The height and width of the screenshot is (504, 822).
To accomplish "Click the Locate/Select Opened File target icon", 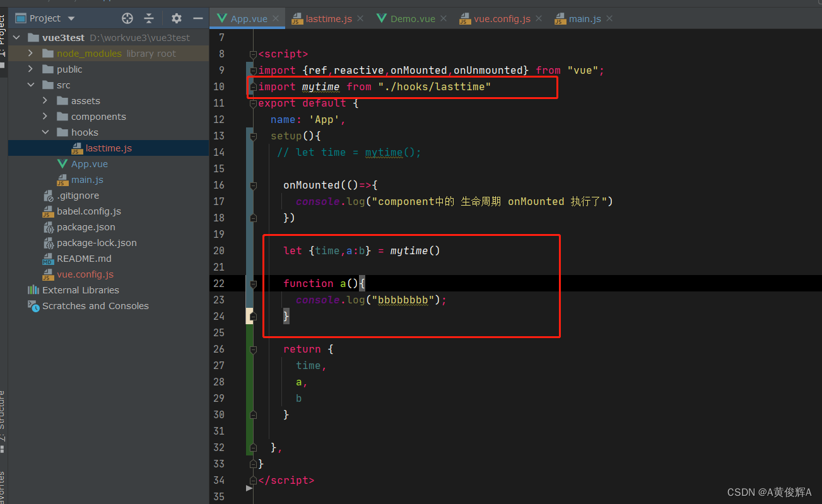I will tap(127, 18).
